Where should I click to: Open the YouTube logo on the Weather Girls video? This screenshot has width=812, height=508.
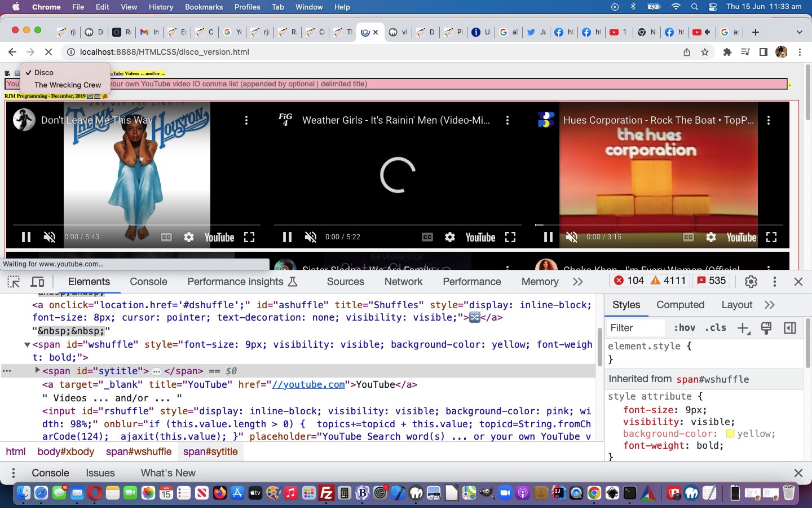(480, 237)
